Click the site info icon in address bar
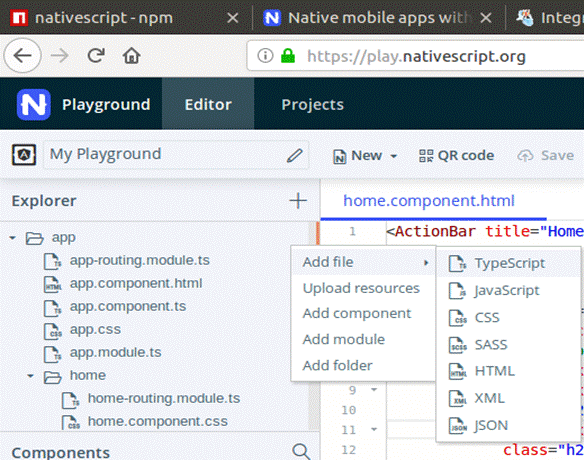Image resolution: width=584 pixels, height=460 pixels. [x=265, y=56]
